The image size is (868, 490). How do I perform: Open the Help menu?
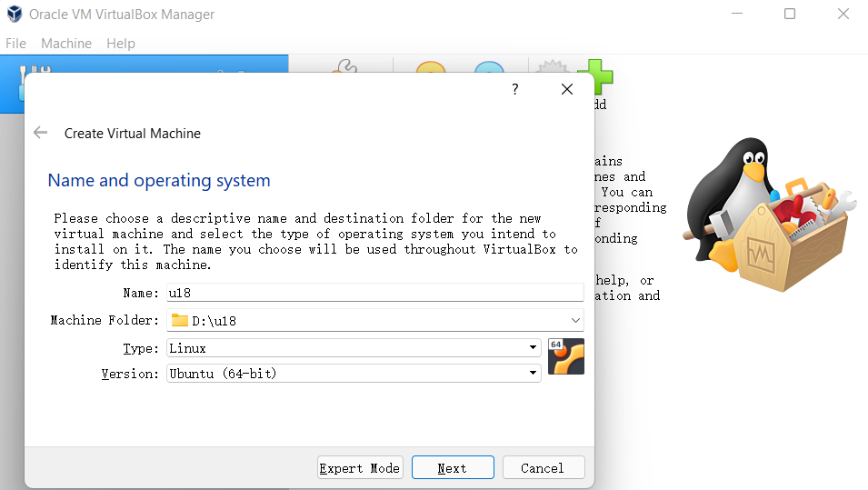point(120,44)
